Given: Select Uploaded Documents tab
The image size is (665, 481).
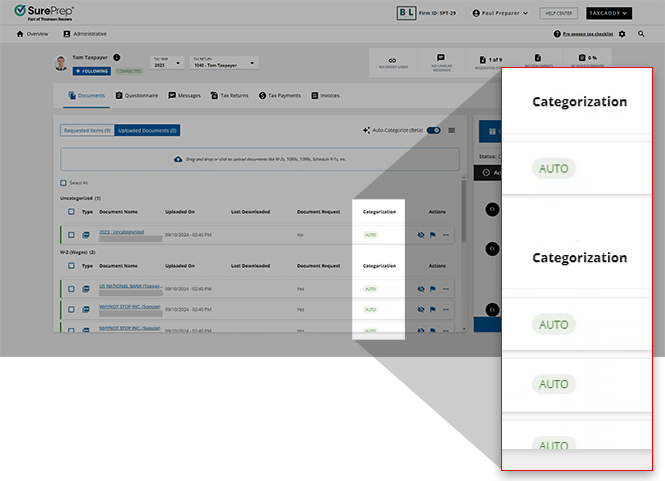Looking at the screenshot, I should [x=147, y=130].
